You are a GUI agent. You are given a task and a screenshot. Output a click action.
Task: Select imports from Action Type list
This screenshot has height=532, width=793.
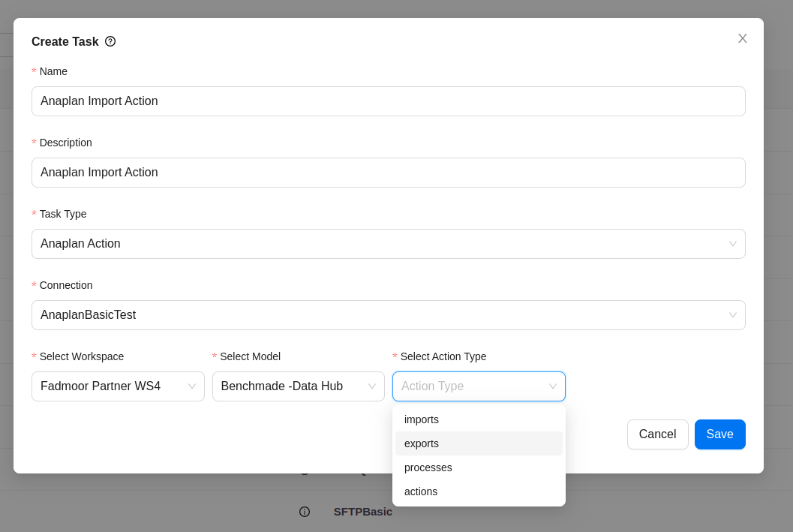(x=479, y=419)
